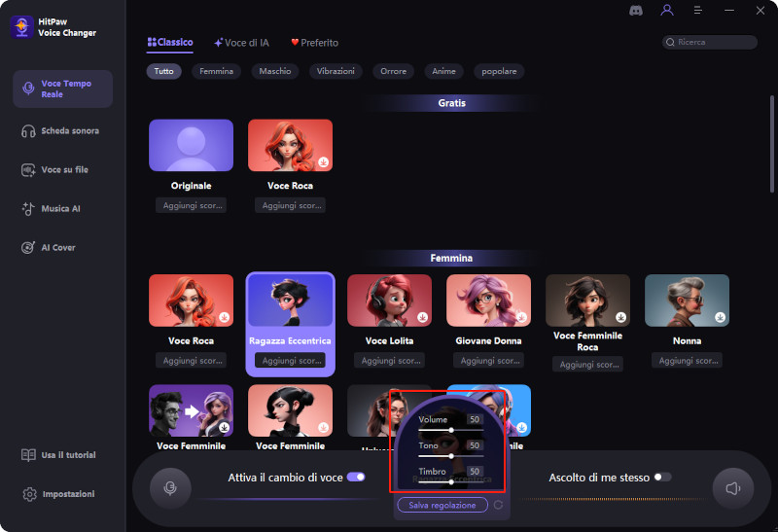Select the Orrore filter chip
The image size is (778, 532).
point(394,71)
